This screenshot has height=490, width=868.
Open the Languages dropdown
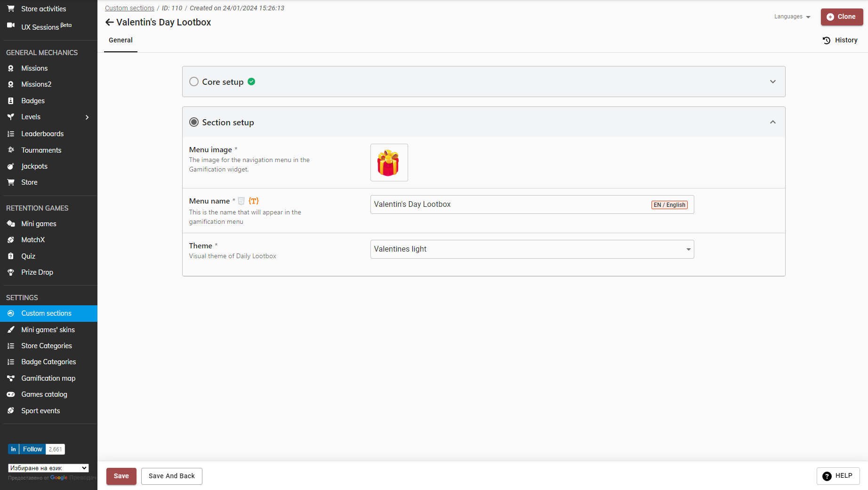tap(792, 16)
